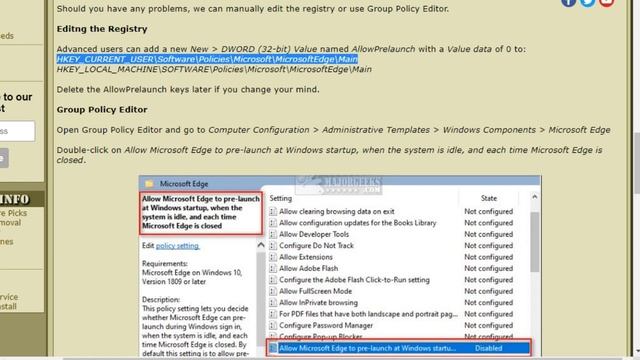Screen dimensions: 640x360
Task: Click the 'Editng the Registry' heading
Action: pyautogui.click(x=102, y=29)
